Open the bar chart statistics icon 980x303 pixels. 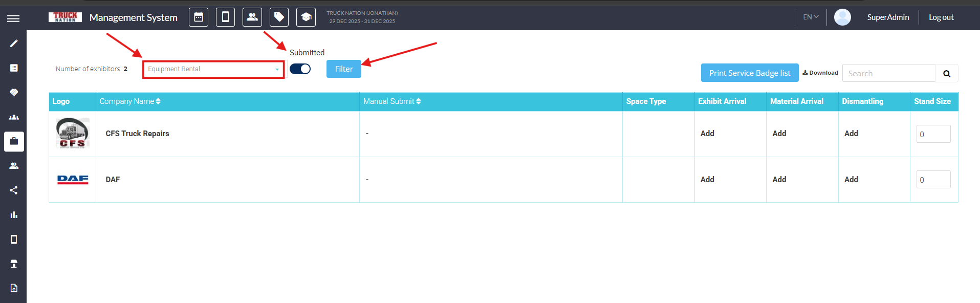point(14,215)
